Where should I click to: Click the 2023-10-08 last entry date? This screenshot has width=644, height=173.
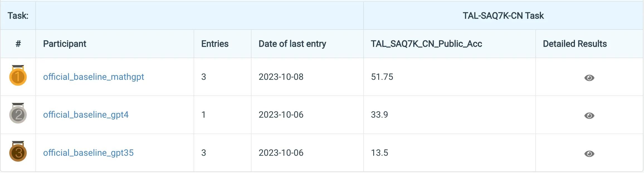281,77
